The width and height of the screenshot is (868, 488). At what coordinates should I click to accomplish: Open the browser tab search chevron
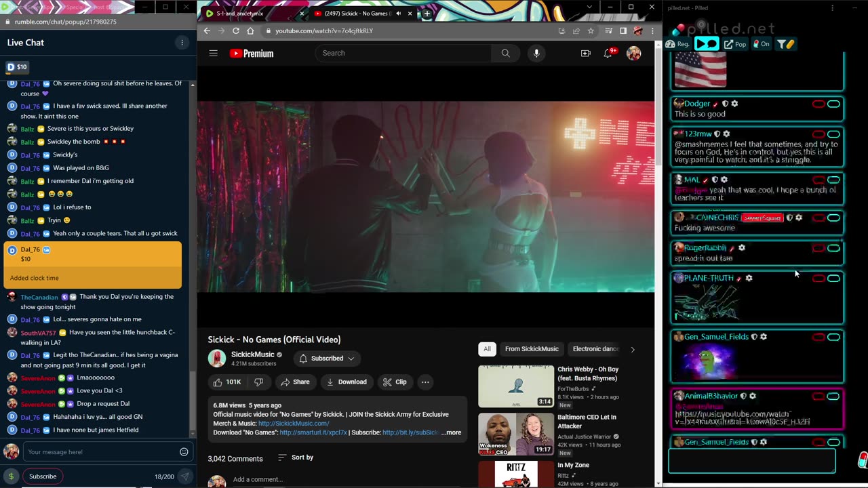click(x=589, y=7)
